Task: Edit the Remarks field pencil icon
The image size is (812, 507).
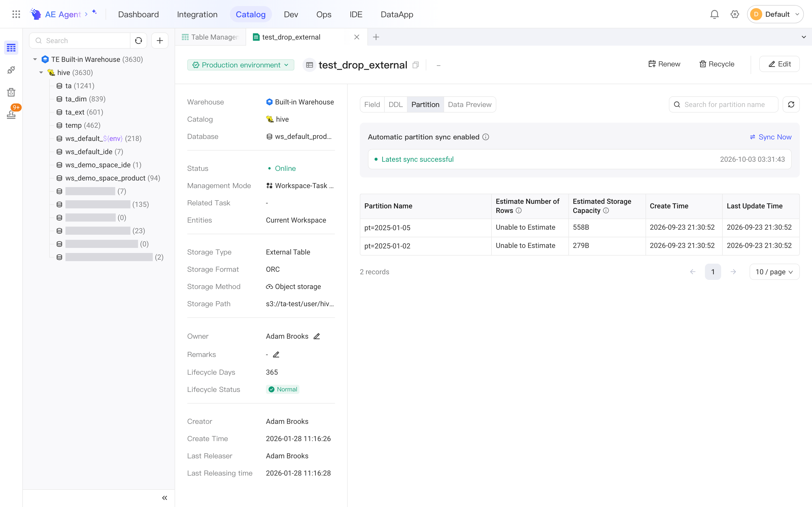Action: point(276,354)
